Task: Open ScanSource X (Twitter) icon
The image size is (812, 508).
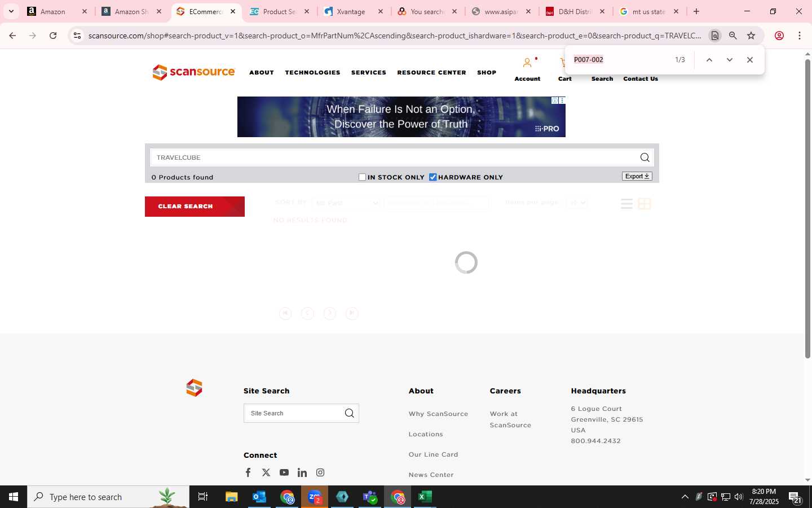Action: pos(266,472)
